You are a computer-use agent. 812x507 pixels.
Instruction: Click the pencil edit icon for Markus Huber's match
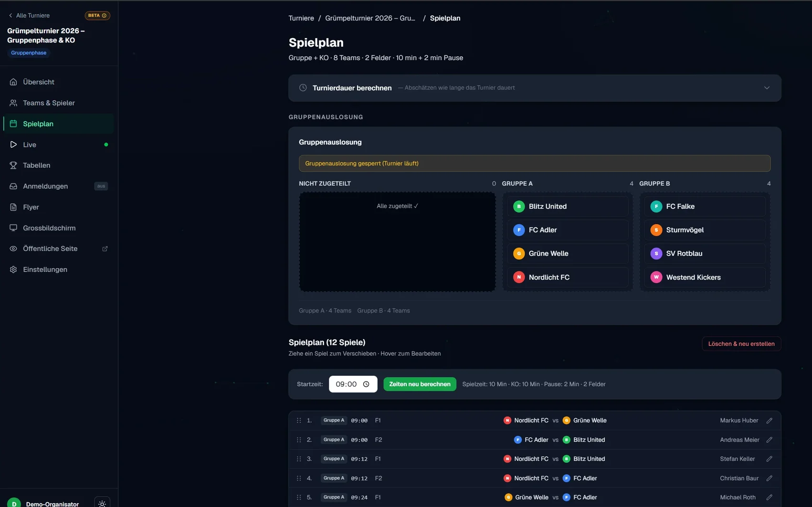[769, 421]
